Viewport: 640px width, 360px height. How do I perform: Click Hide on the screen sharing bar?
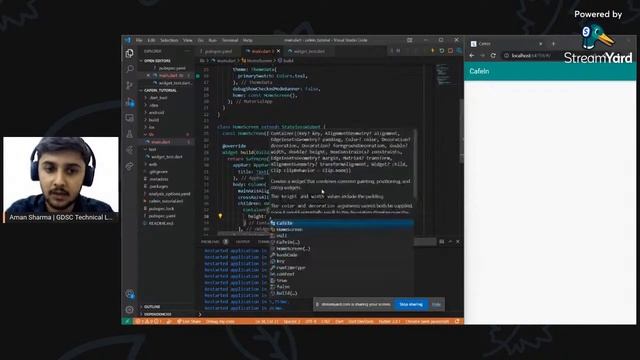point(436,304)
